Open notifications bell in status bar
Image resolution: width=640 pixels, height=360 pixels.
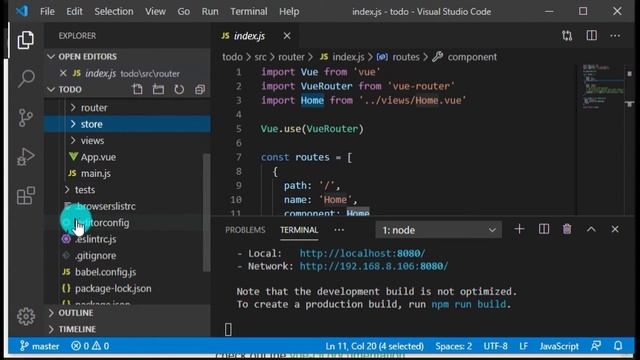(x=618, y=346)
